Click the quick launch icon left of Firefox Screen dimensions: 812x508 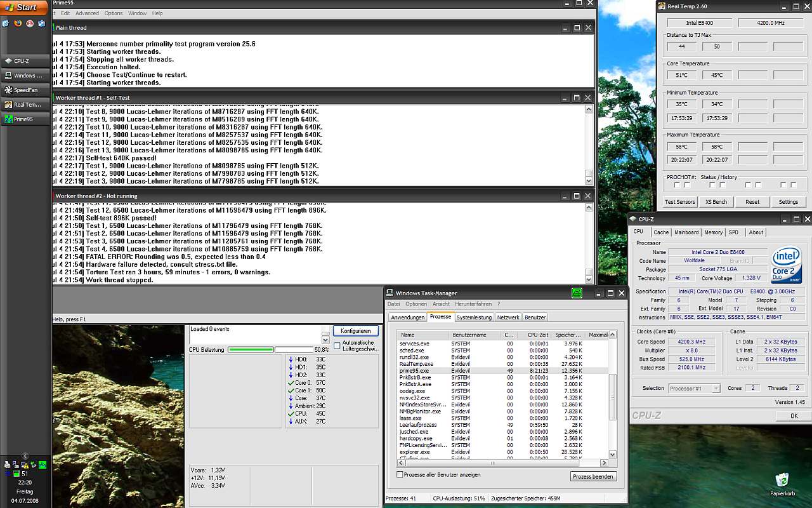point(6,23)
